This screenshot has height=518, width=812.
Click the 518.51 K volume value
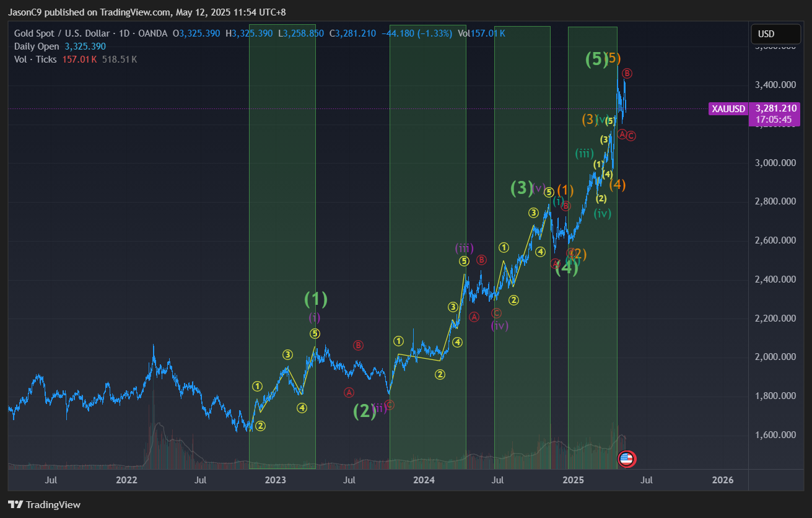[120, 59]
